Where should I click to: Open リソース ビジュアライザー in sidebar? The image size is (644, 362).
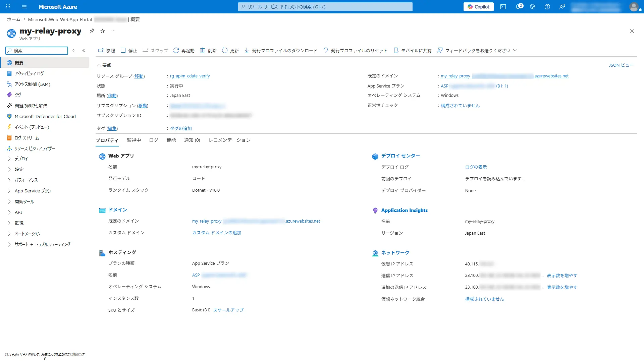coord(44,148)
